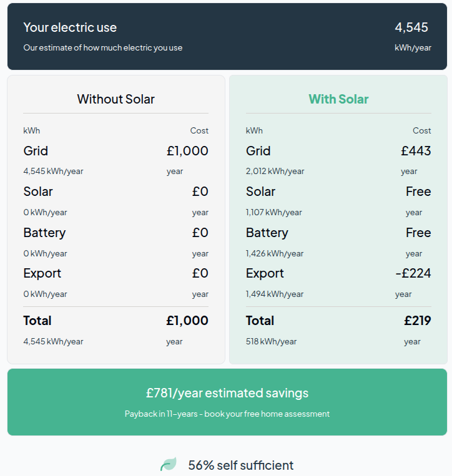Click the Without Solar total £1,000
This screenshot has width=452, height=476.
pos(187,321)
